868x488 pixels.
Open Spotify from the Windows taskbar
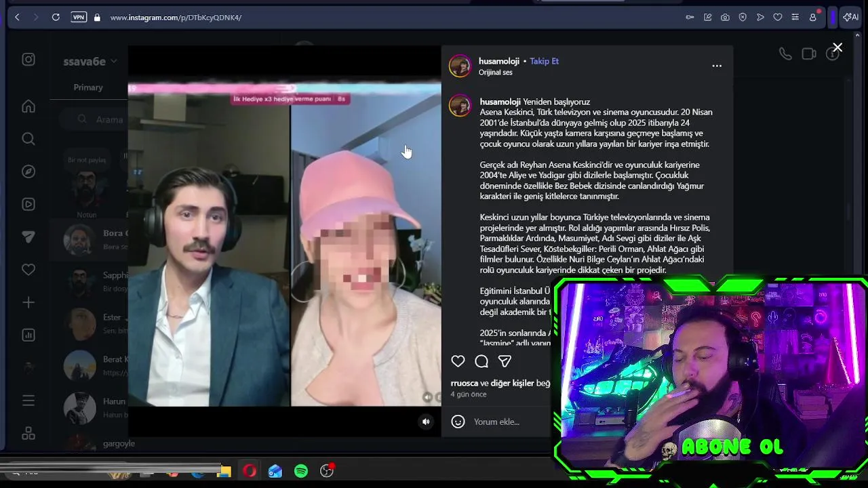click(x=301, y=470)
